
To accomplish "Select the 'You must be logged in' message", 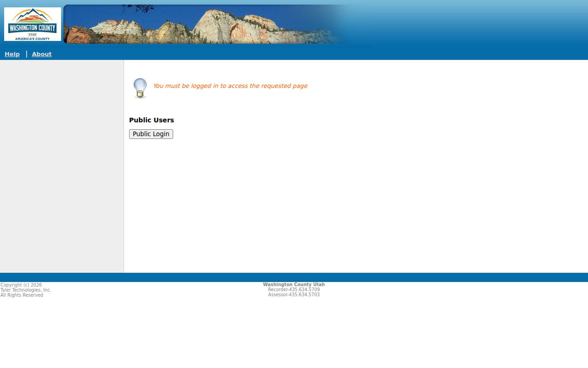I will click(x=230, y=86).
